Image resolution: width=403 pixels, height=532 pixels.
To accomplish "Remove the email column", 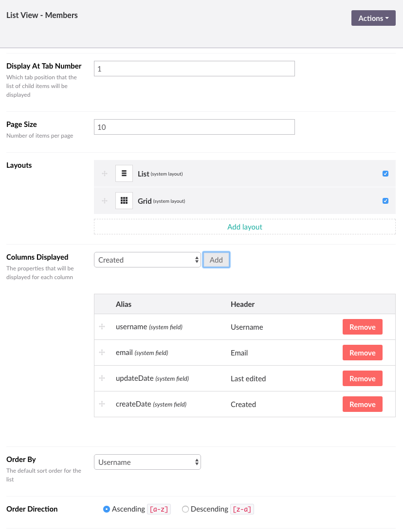I will pyautogui.click(x=362, y=353).
